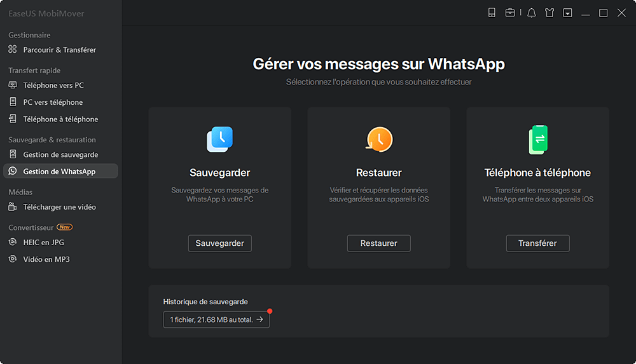This screenshot has width=636, height=364.
Task: Click 'Gérer vos messages sur WhatsApp' heading
Action: click(x=379, y=64)
